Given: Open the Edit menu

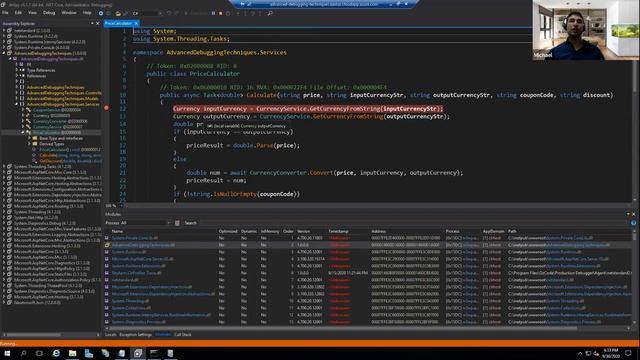Looking at the screenshot, I should (x=18, y=13).
